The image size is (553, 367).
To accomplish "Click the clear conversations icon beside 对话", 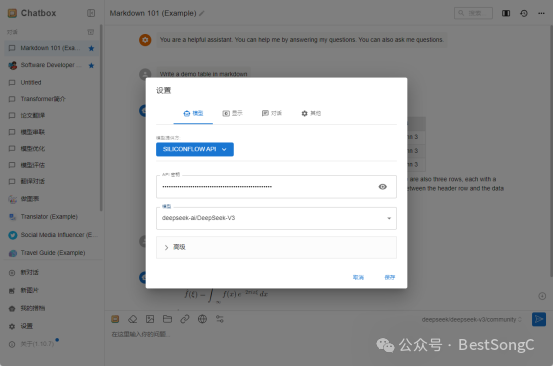I will click(x=91, y=32).
